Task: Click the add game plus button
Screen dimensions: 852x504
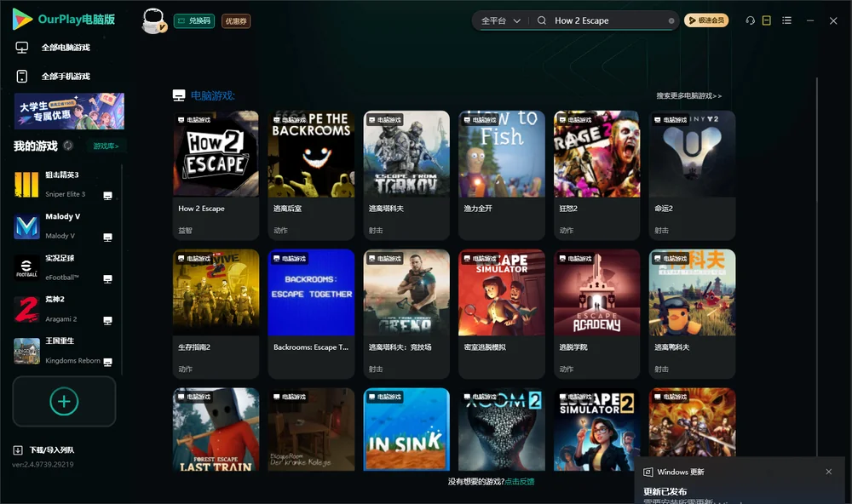Action: (x=64, y=401)
